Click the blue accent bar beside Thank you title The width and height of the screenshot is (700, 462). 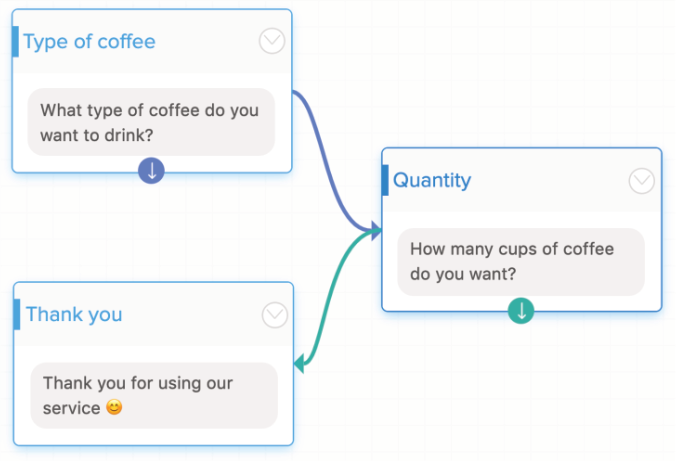[x=17, y=314]
